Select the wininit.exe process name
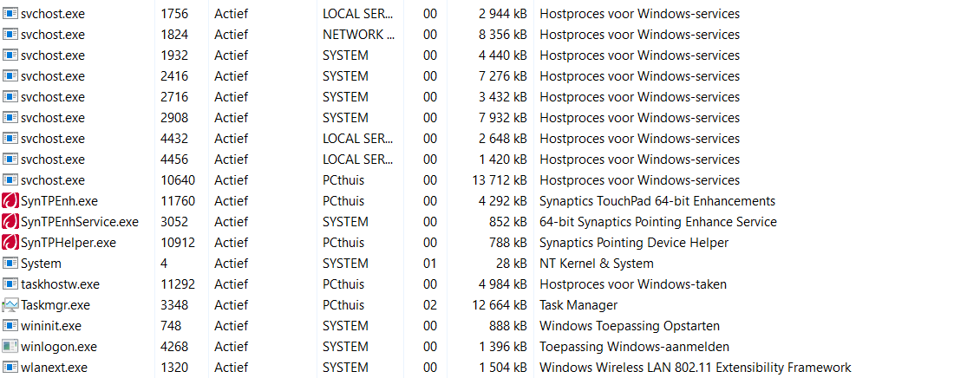 click(51, 326)
